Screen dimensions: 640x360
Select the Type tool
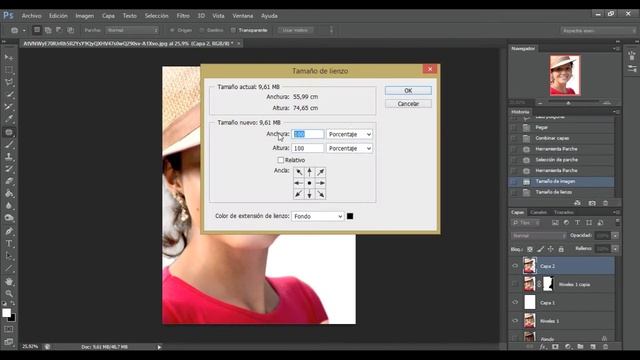coord(9,244)
